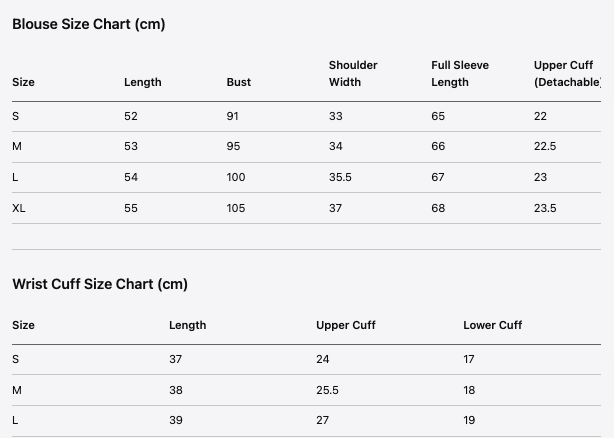Click the wrist cuff upper cuff value 24
Image resolution: width=614 pixels, height=438 pixels.
click(x=323, y=359)
